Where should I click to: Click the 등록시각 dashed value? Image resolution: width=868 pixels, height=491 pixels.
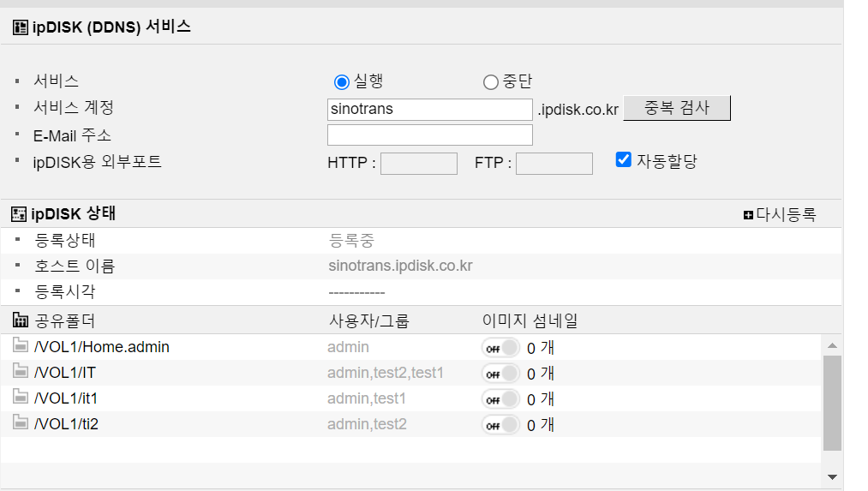[x=356, y=293]
